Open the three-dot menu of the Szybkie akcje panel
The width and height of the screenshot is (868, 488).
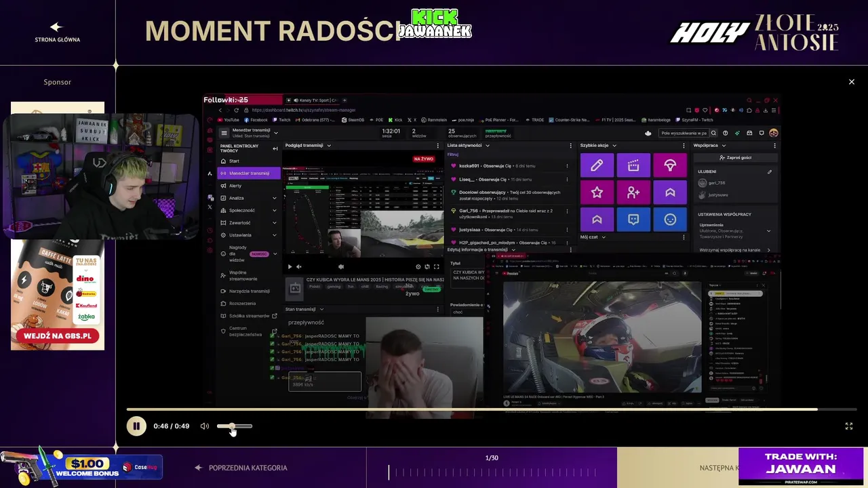pyautogui.click(x=683, y=145)
